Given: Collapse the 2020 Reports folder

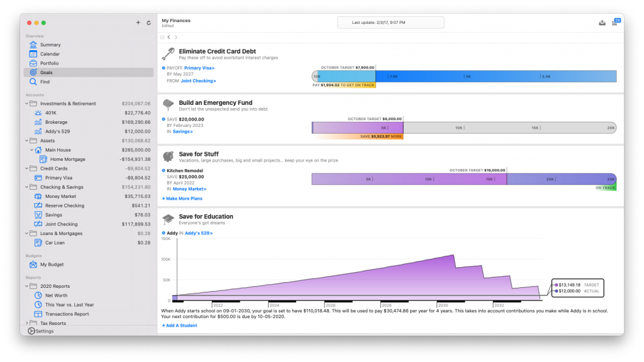Looking at the screenshot, I should (26, 286).
